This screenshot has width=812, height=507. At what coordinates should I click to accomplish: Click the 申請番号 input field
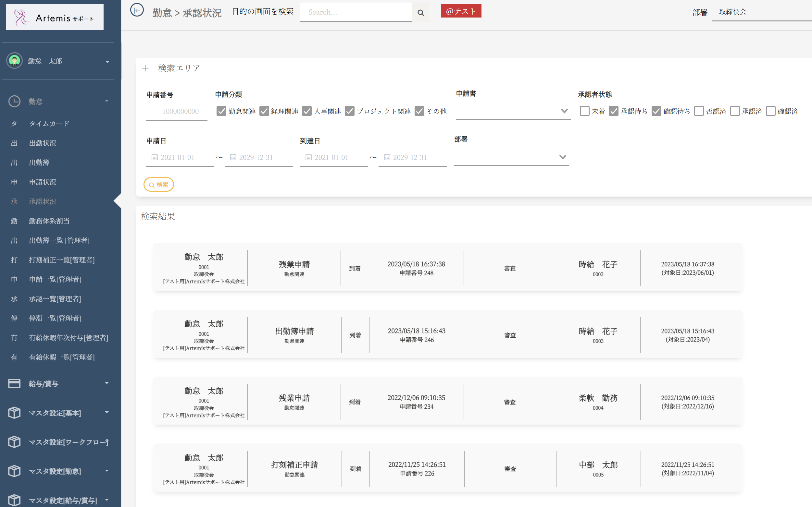click(x=177, y=112)
